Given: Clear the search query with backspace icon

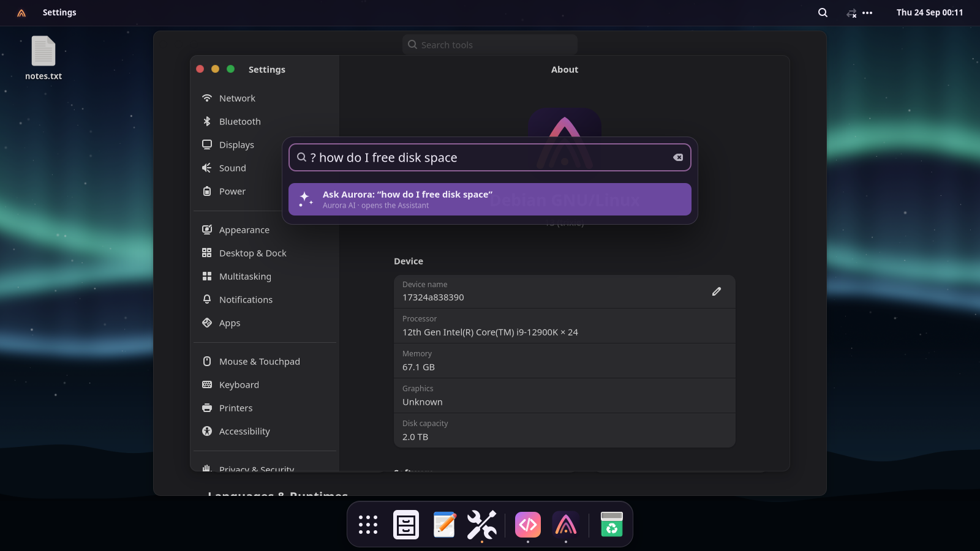Looking at the screenshot, I should tap(678, 157).
